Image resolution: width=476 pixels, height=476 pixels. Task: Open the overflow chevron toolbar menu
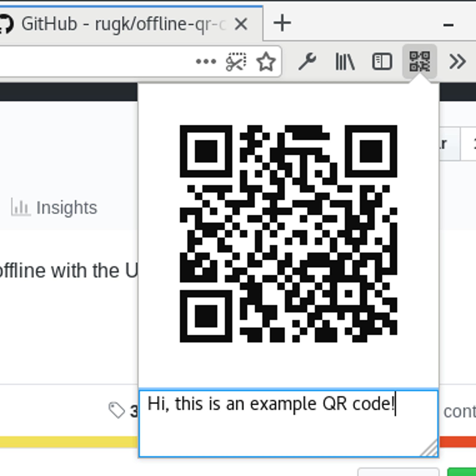point(457,62)
